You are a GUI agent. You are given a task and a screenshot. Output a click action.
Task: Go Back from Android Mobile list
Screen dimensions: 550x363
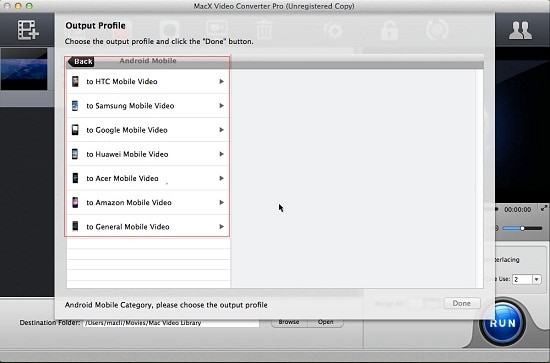point(81,61)
